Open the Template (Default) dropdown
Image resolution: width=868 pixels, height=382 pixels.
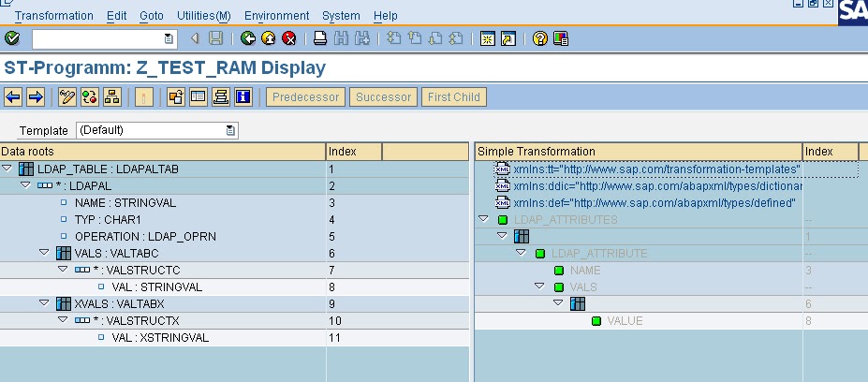click(230, 131)
